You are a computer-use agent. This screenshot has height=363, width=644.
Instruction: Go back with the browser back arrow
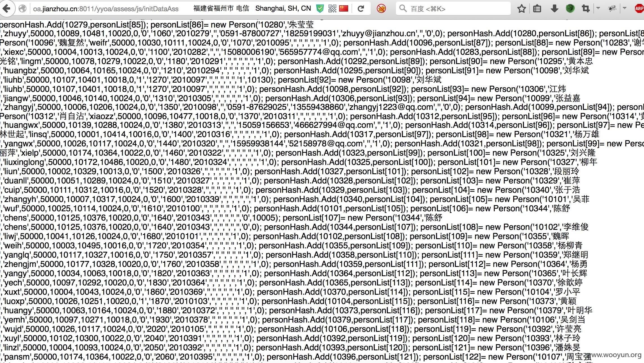pos(6,8)
